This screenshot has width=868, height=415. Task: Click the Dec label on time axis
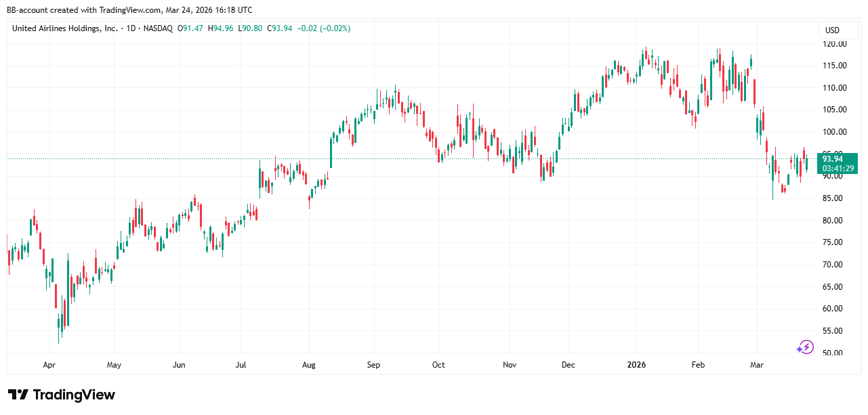click(x=568, y=365)
